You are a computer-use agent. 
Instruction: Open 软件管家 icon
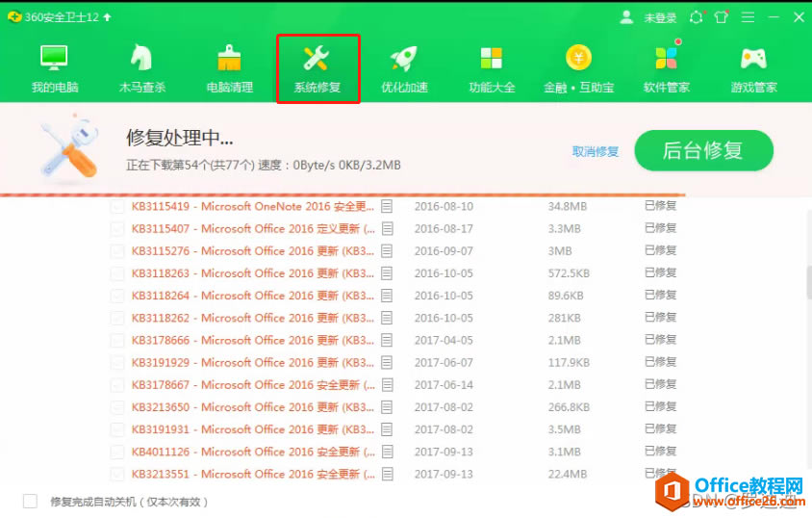click(x=666, y=58)
